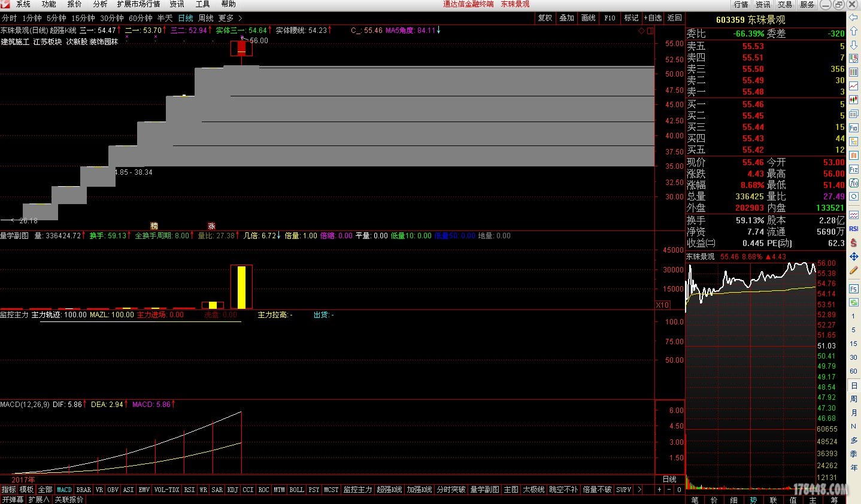
Task: Open the 分析 menu
Action: point(100,4)
